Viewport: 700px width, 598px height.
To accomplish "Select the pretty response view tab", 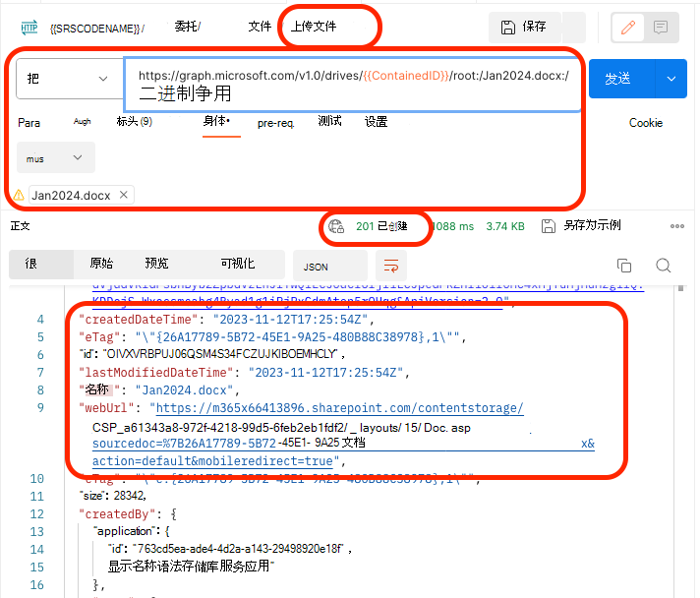I will (x=41, y=264).
